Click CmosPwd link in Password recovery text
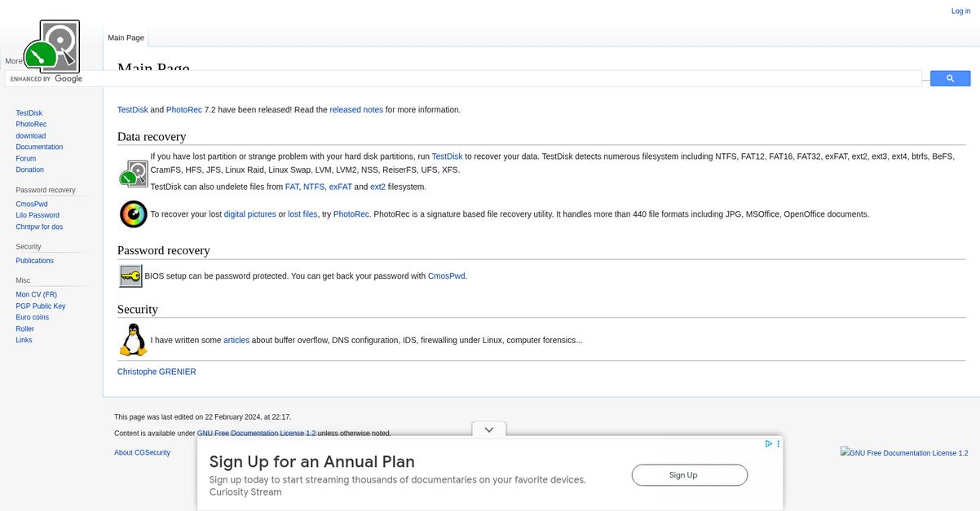The height and width of the screenshot is (511, 980). [447, 276]
